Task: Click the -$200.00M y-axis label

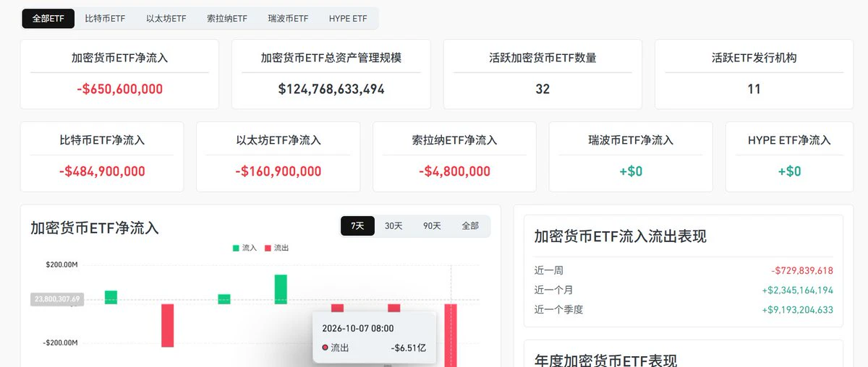Action: (x=59, y=343)
